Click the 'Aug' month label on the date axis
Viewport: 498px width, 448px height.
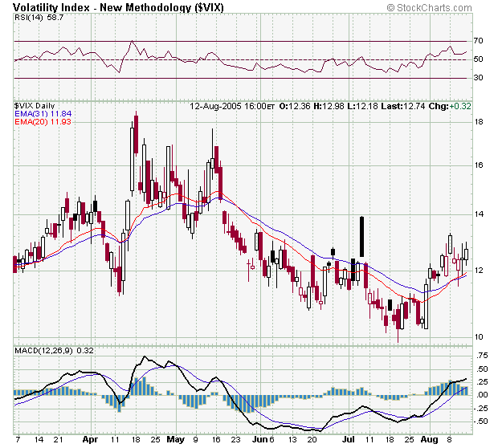point(429,440)
